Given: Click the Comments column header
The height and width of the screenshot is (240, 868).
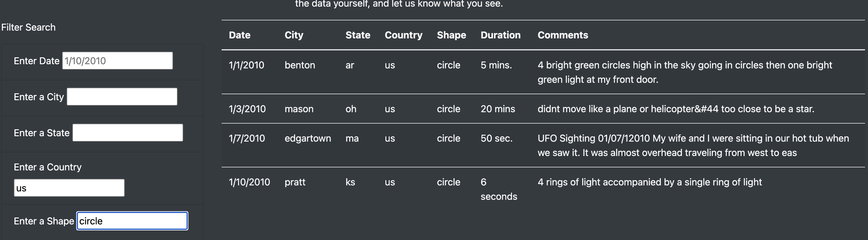Looking at the screenshot, I should click(563, 35).
